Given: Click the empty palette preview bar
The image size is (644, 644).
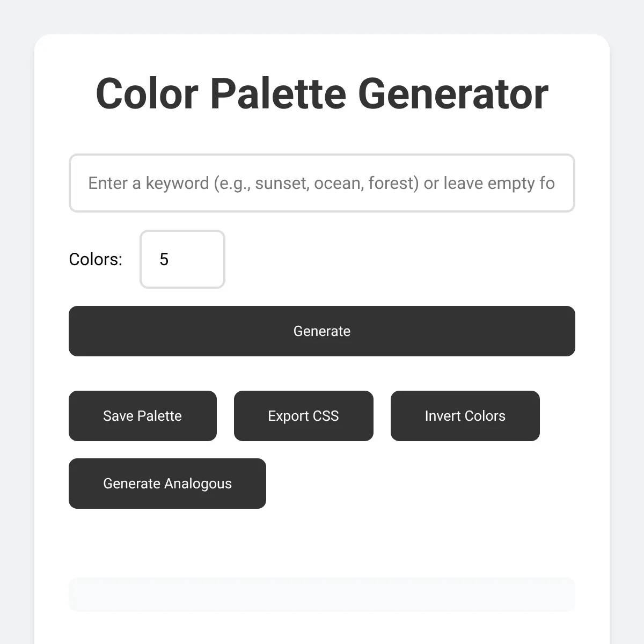Looking at the screenshot, I should point(322,595).
